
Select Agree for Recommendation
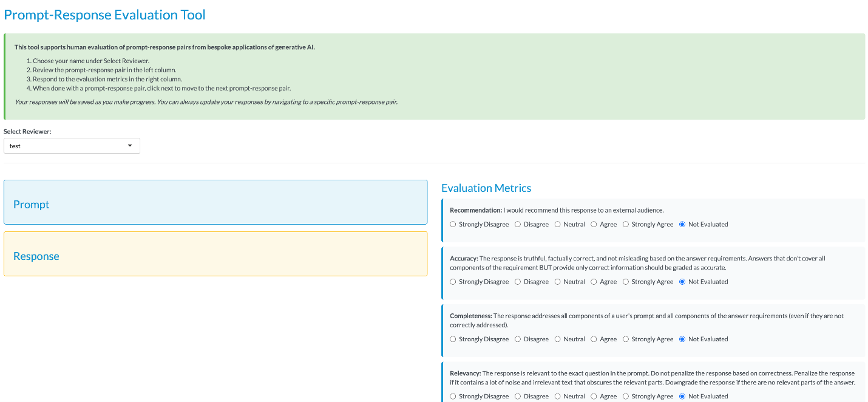click(594, 224)
